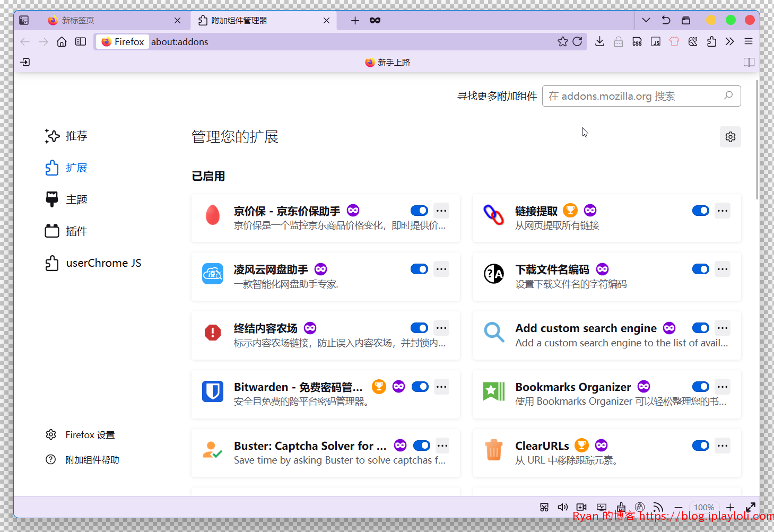Go to the home page icon
Image resolution: width=774 pixels, height=532 pixels.
pyautogui.click(x=62, y=42)
